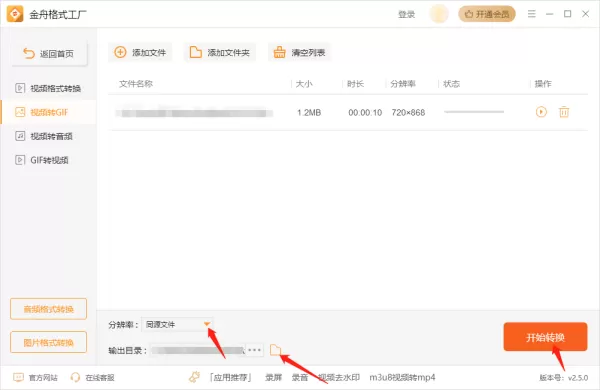This screenshot has height=390, width=600.
Task: Click the 1.2MB file size cell
Action: [x=309, y=113]
